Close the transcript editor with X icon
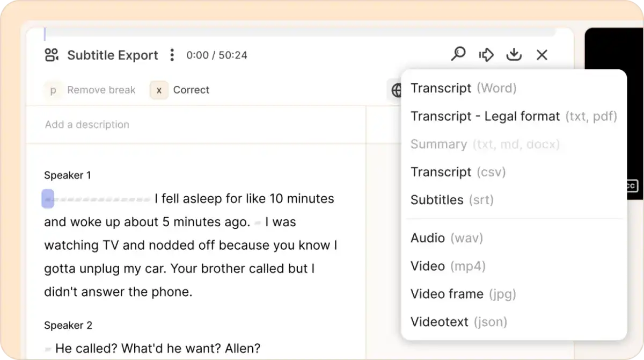This screenshot has height=360, width=644. [x=542, y=54]
